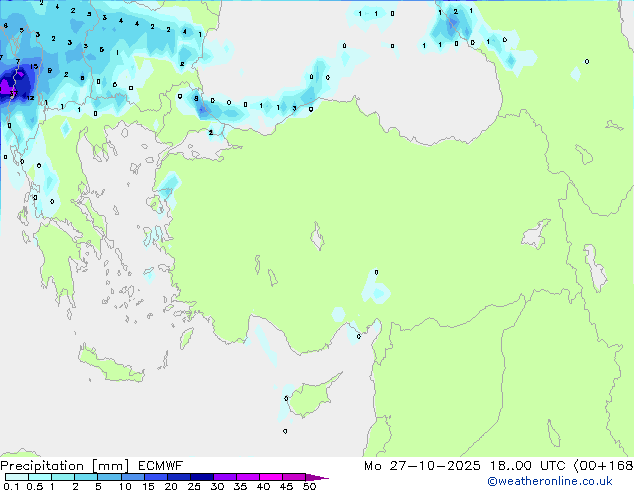Select the 1–2 mm legend swatch

point(63,477)
